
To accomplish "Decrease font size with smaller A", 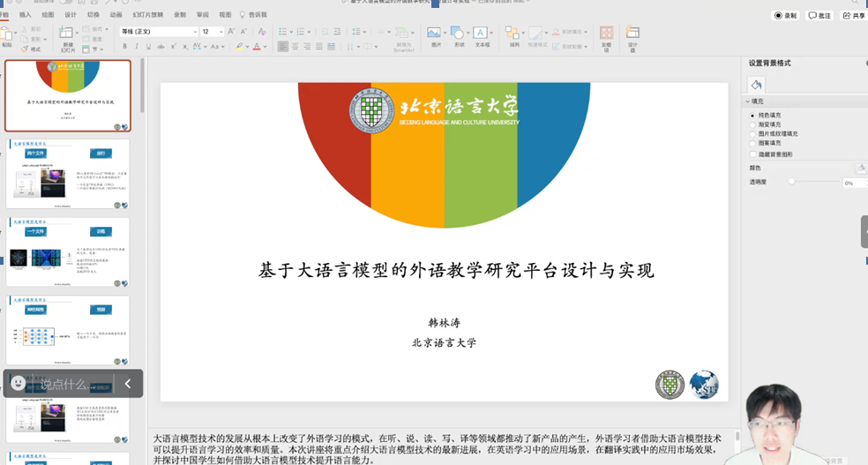I will pos(243,32).
